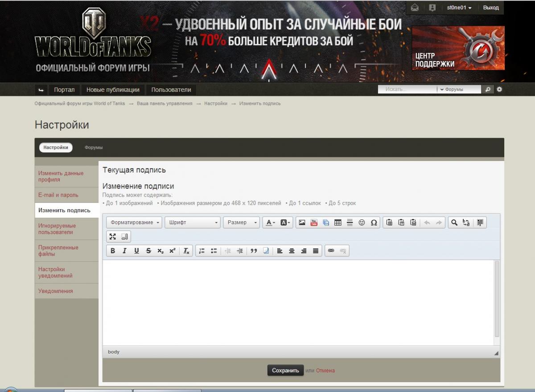535x392 pixels.
Task: Insert an image via the picture icon
Action: [x=302, y=223]
